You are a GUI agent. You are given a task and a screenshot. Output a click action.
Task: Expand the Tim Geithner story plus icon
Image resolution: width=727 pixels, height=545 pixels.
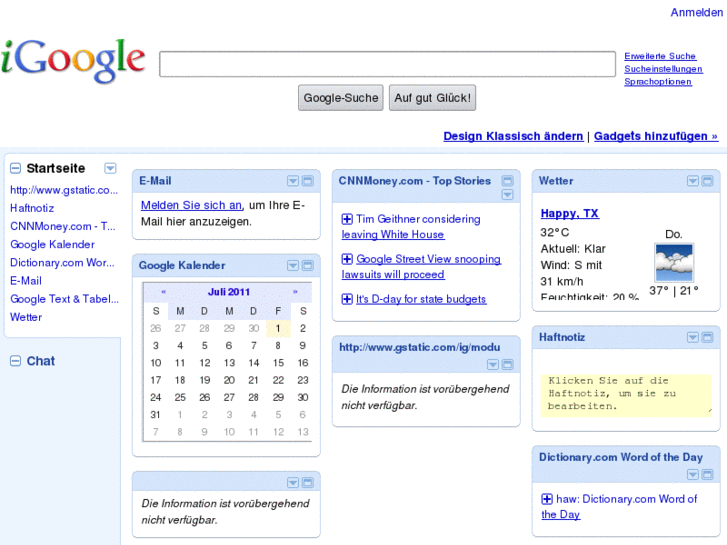[x=347, y=219]
